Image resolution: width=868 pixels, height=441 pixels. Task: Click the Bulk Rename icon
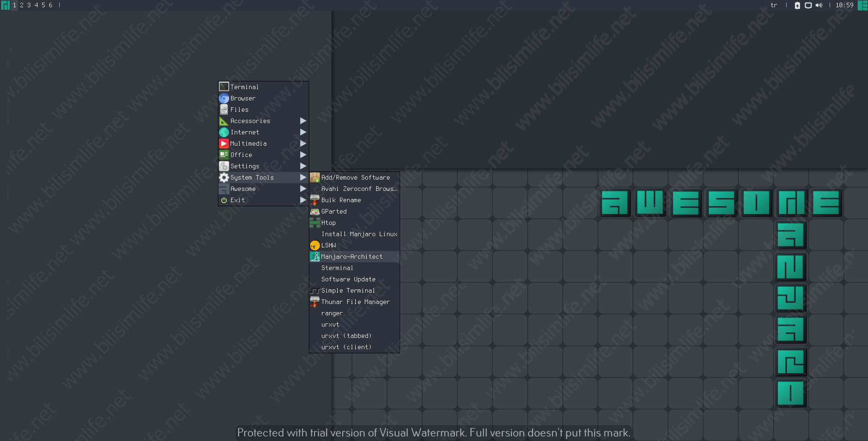[x=315, y=200]
